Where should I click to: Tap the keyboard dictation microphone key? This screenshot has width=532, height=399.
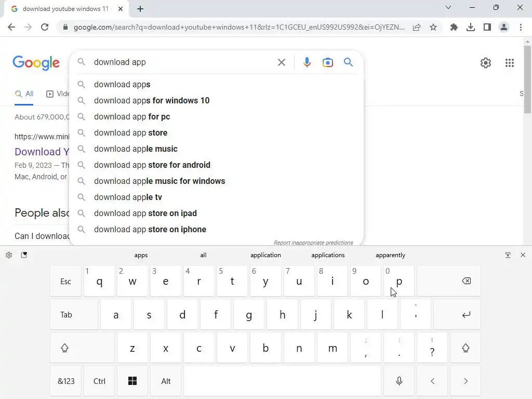click(399, 381)
